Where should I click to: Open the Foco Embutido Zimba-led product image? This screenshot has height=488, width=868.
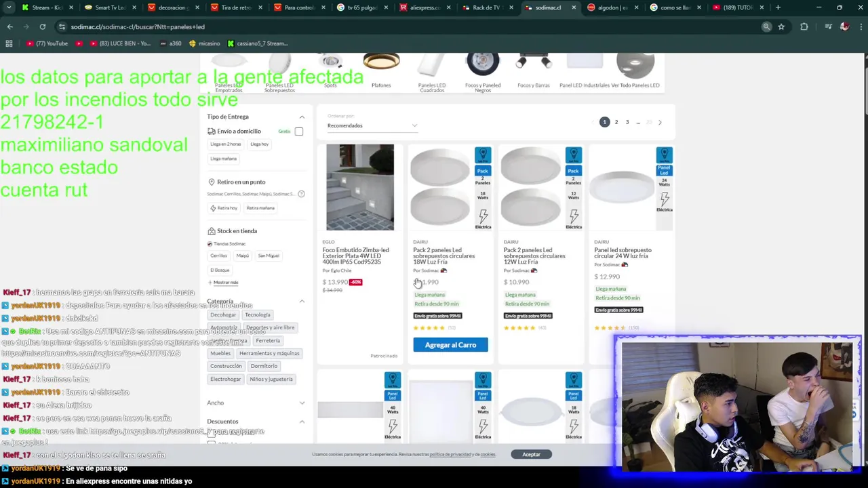(x=360, y=187)
